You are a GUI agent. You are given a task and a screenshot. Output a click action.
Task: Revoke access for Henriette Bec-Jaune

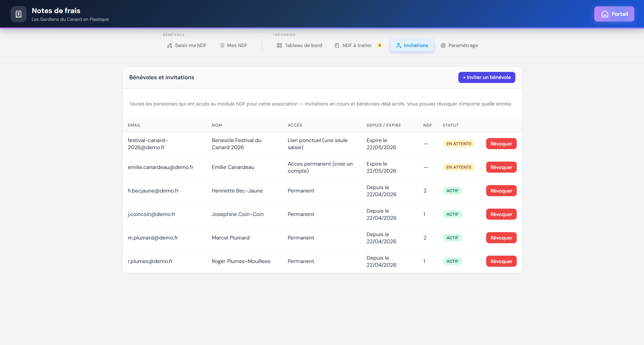click(x=501, y=191)
